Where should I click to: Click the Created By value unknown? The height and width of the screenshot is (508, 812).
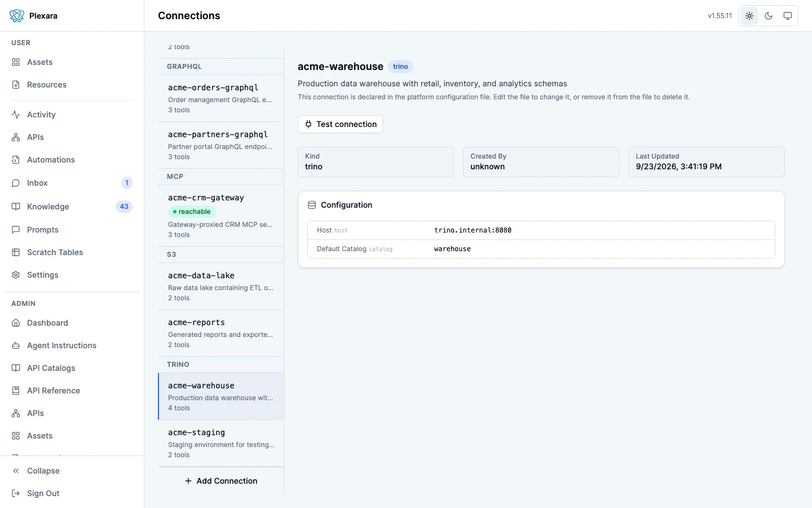(x=488, y=167)
